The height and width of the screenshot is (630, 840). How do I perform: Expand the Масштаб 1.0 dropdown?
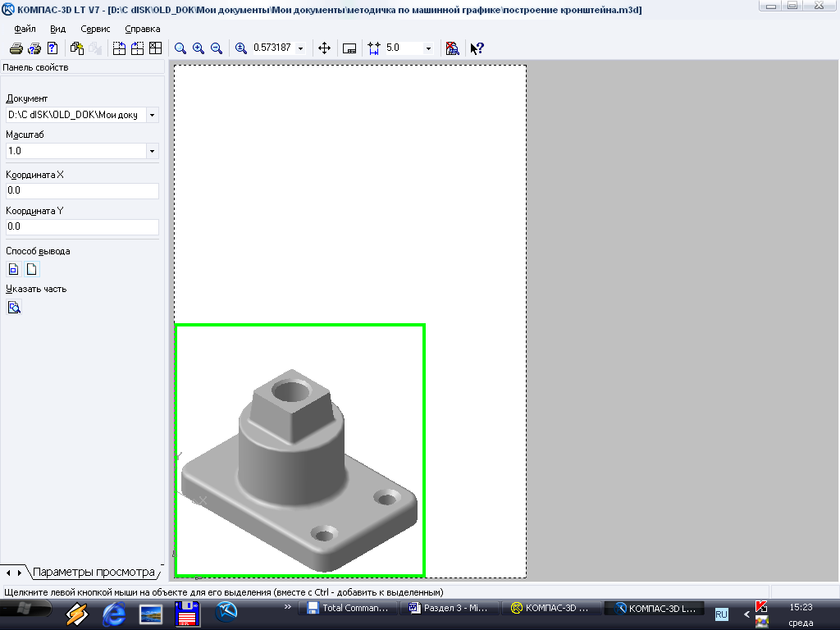pyautogui.click(x=152, y=151)
